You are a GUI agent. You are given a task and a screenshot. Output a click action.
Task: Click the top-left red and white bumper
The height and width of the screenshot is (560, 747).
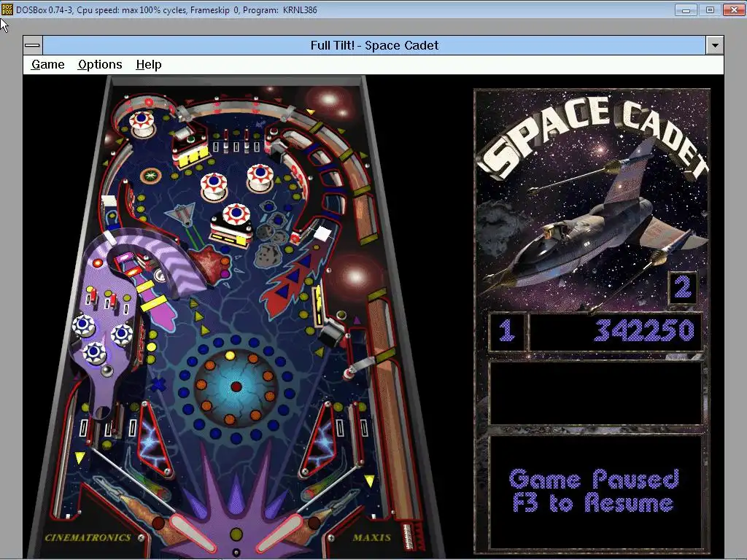[142, 122]
